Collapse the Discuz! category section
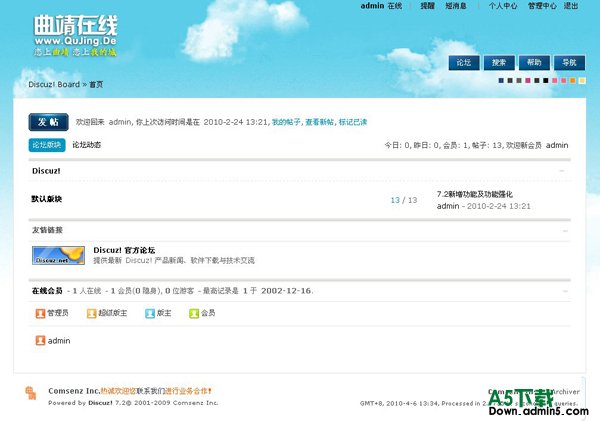This screenshot has width=600, height=421. (562, 171)
